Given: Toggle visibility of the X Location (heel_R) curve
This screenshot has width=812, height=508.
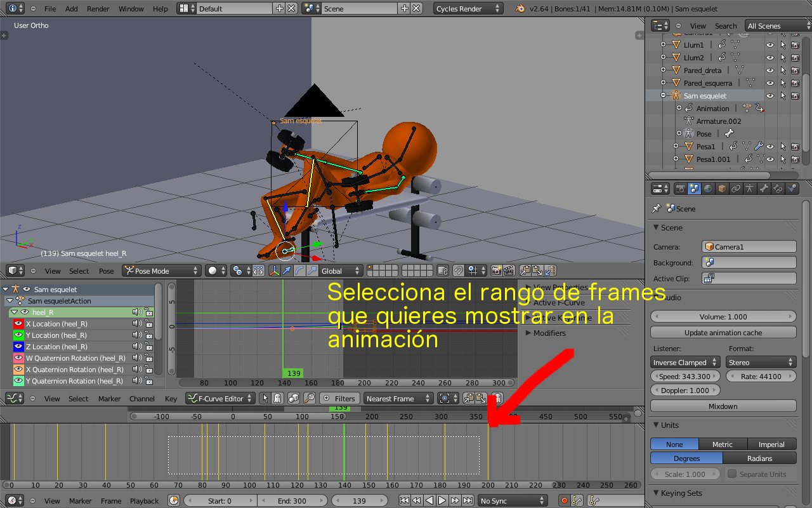Looking at the screenshot, I should (x=19, y=324).
